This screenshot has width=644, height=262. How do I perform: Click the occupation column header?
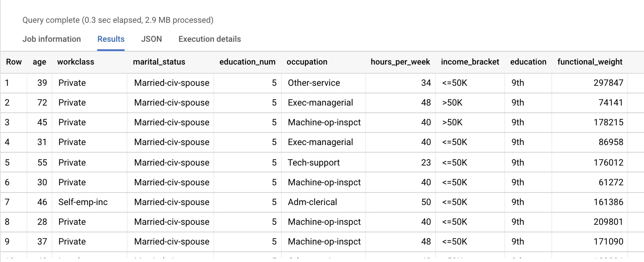pos(307,62)
